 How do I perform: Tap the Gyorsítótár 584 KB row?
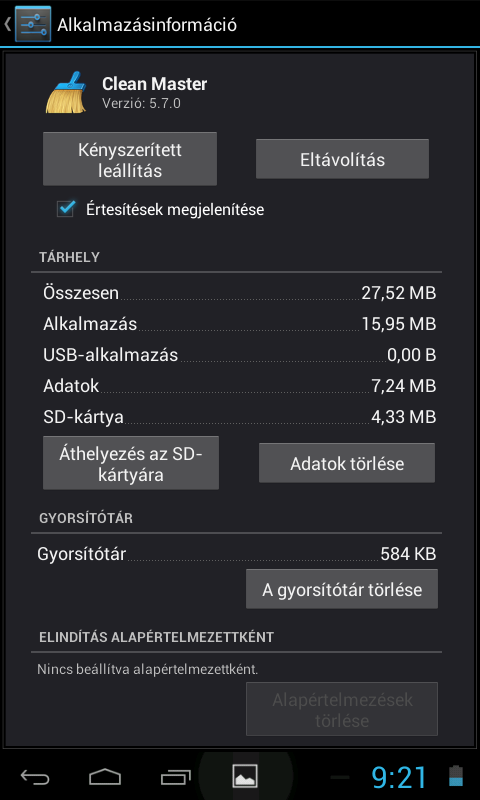[x=237, y=554]
